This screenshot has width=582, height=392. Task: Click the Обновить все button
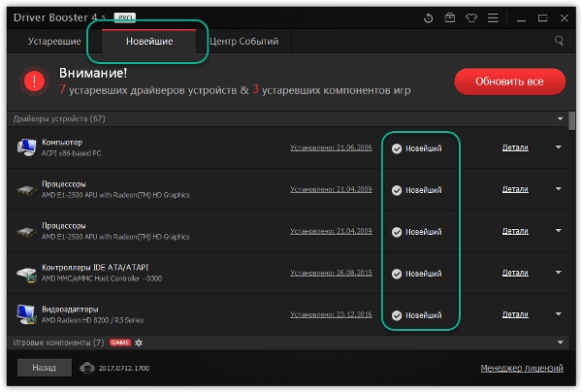(509, 82)
